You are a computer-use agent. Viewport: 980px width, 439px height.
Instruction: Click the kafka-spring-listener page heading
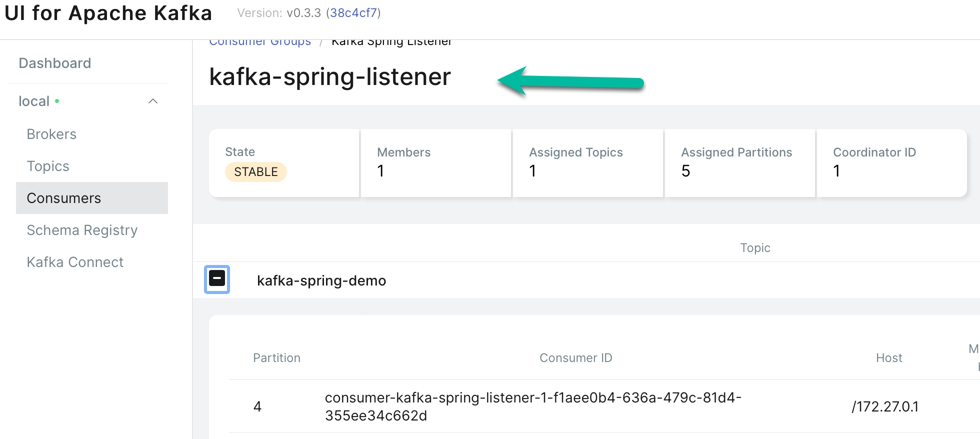330,77
